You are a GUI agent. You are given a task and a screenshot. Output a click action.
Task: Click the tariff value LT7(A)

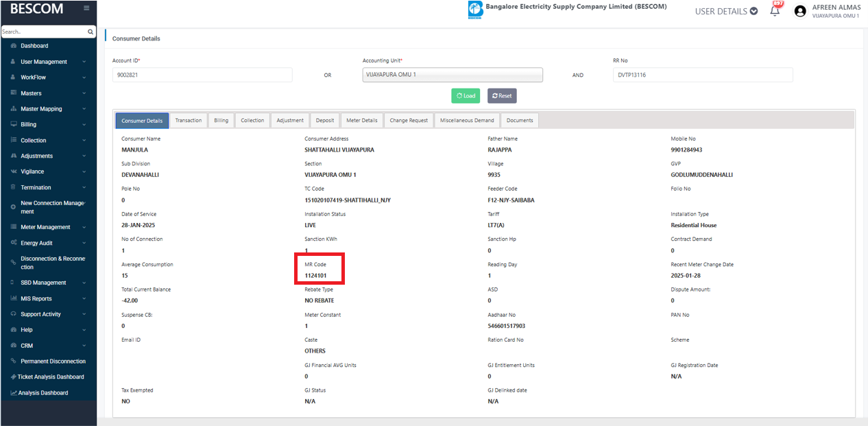496,225
